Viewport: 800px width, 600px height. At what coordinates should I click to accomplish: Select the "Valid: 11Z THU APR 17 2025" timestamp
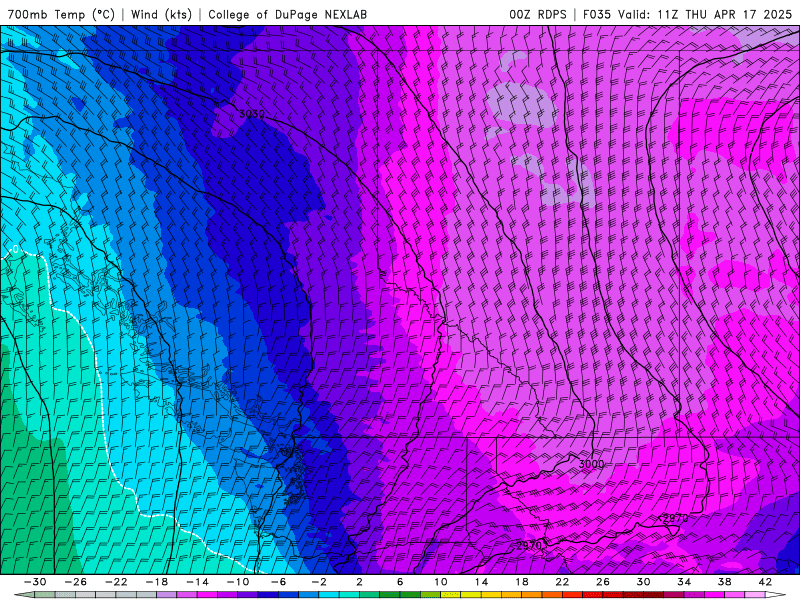pyautogui.click(x=705, y=14)
